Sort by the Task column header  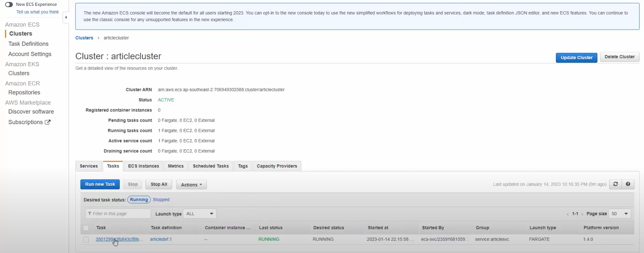[x=101, y=228]
